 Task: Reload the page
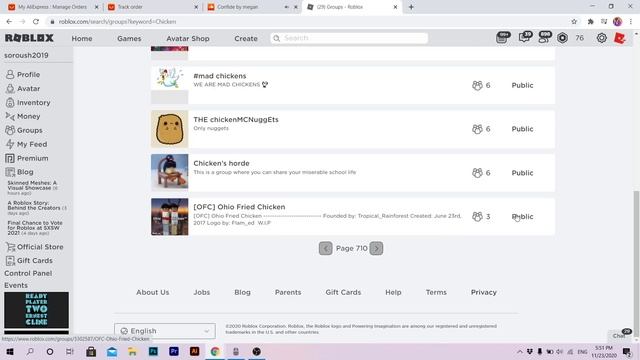(x=36, y=22)
